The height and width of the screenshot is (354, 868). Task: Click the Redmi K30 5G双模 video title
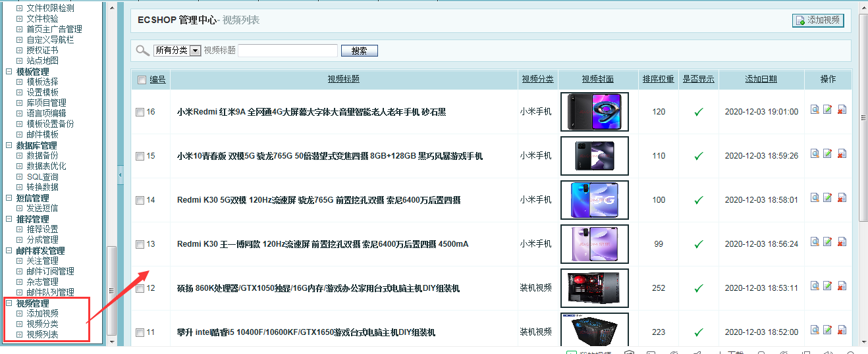pos(319,200)
